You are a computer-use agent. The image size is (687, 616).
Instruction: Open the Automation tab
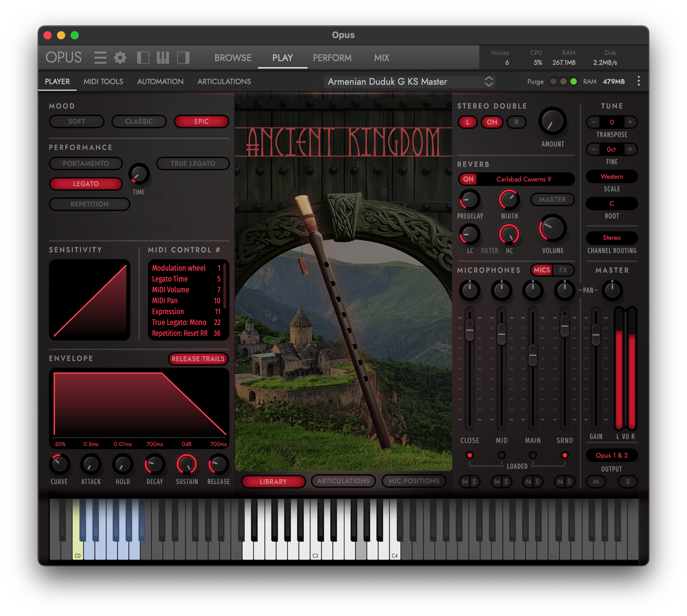160,81
